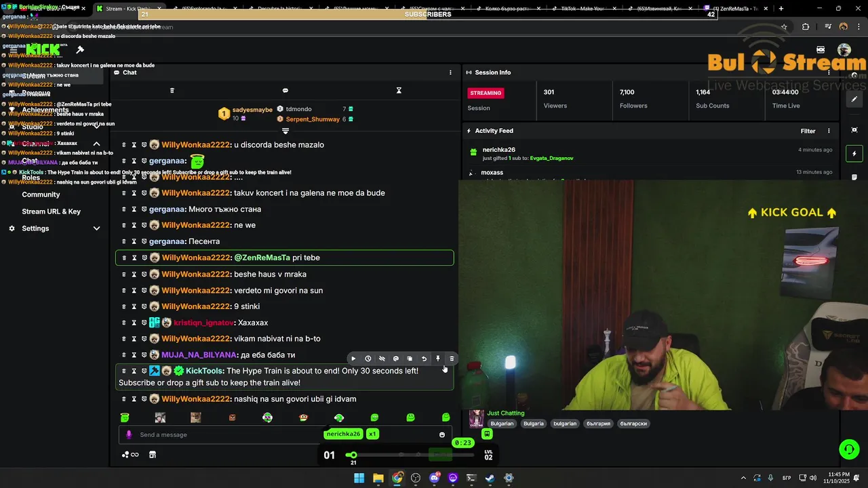
Task: Delete message 'u discorda beshe mazalo'
Action: [x=123, y=145]
